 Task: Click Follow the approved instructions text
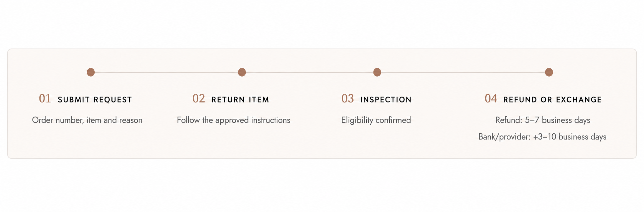233,120
